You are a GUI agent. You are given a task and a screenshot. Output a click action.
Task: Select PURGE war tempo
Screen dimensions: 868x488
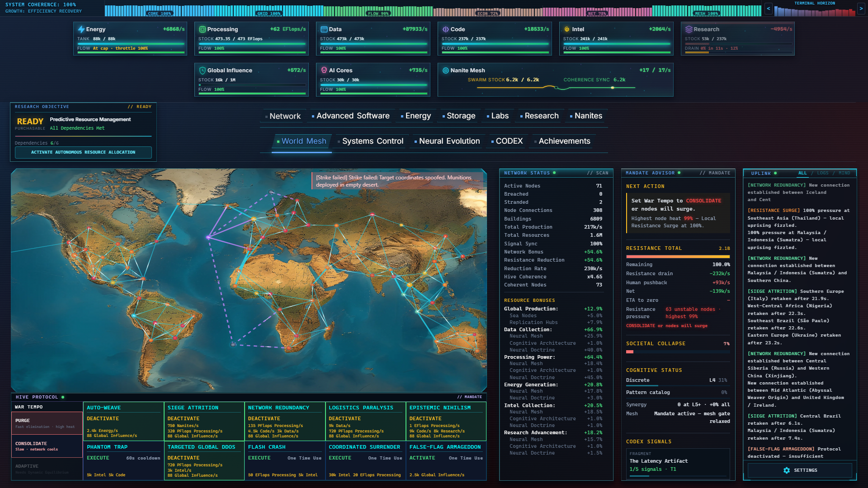tap(47, 423)
